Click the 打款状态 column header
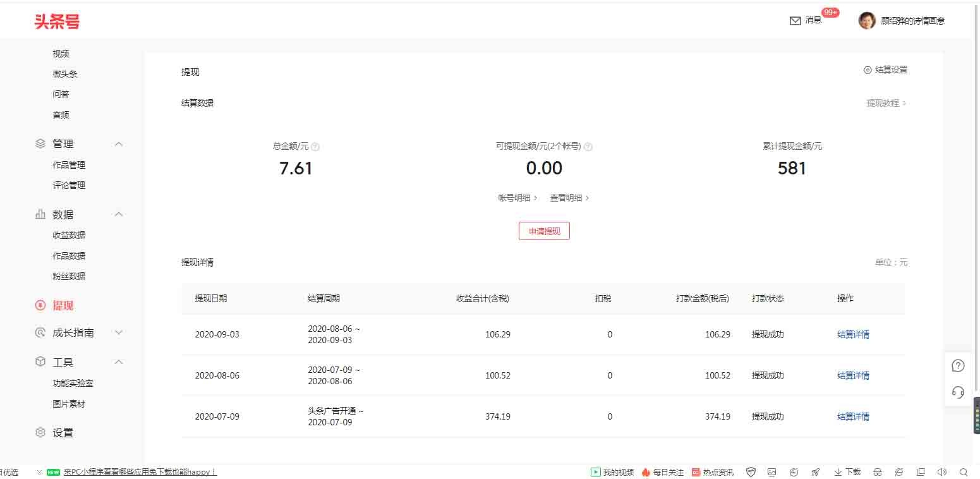980x479 pixels. coord(768,298)
